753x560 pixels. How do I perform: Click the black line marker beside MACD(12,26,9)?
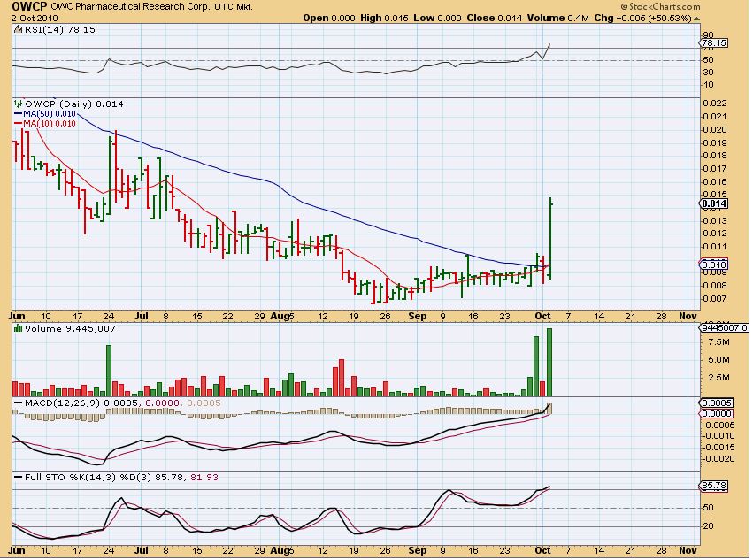pos(19,403)
